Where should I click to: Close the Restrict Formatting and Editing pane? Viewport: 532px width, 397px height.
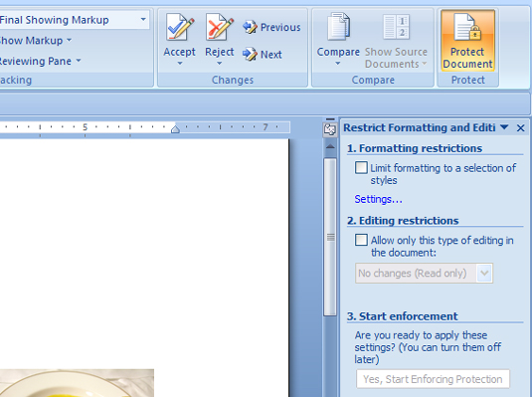pyautogui.click(x=520, y=128)
